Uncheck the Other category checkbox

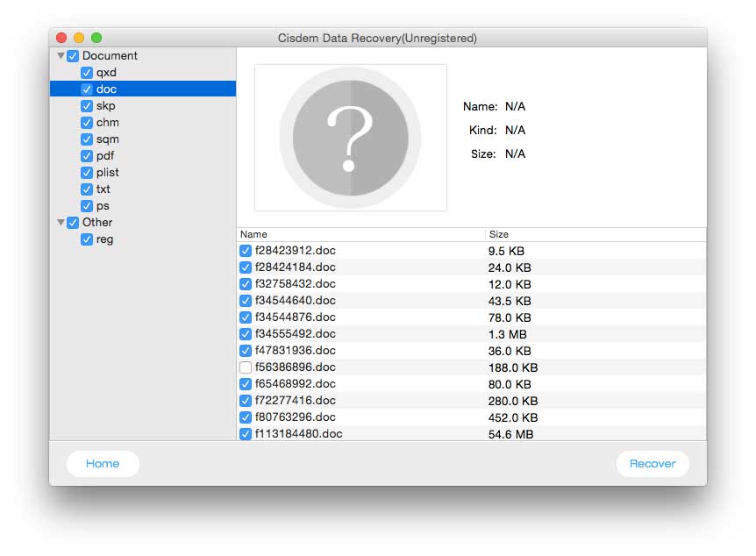coord(73,222)
